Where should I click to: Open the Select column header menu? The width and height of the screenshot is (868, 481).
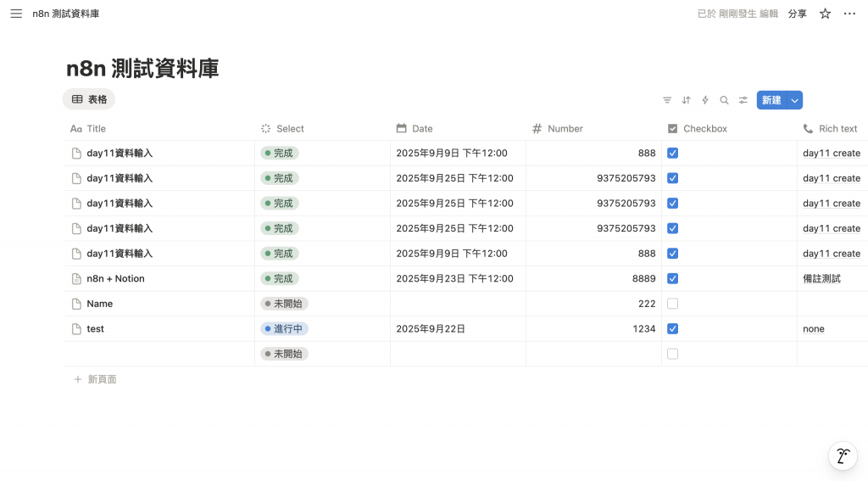click(x=323, y=129)
